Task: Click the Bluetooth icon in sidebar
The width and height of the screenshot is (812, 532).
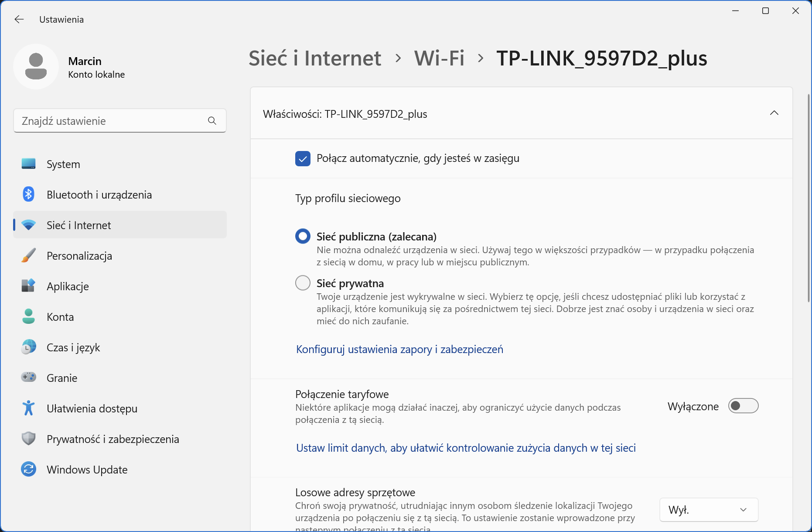Action: (28, 194)
